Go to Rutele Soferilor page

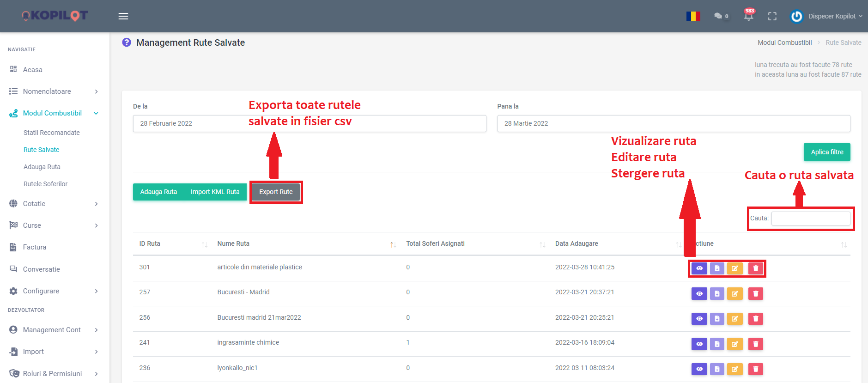point(45,184)
